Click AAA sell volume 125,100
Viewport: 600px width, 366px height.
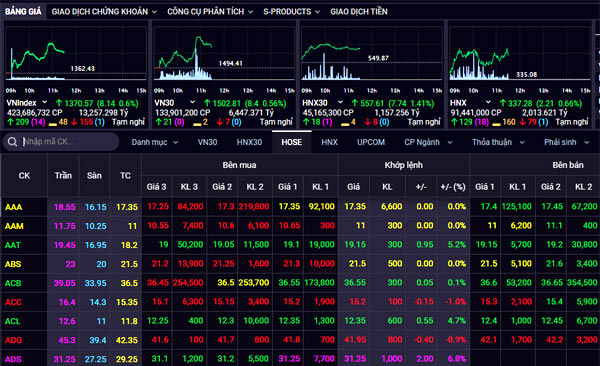coord(517,207)
